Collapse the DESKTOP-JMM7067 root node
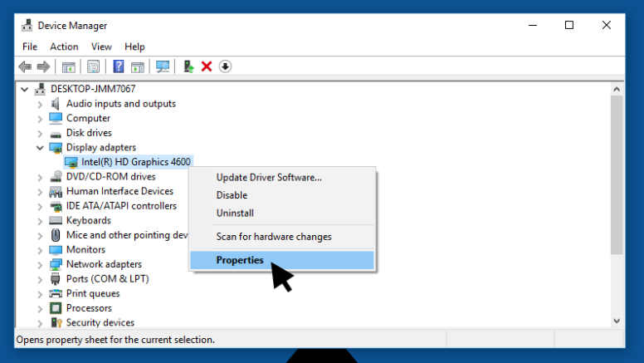 (25, 89)
